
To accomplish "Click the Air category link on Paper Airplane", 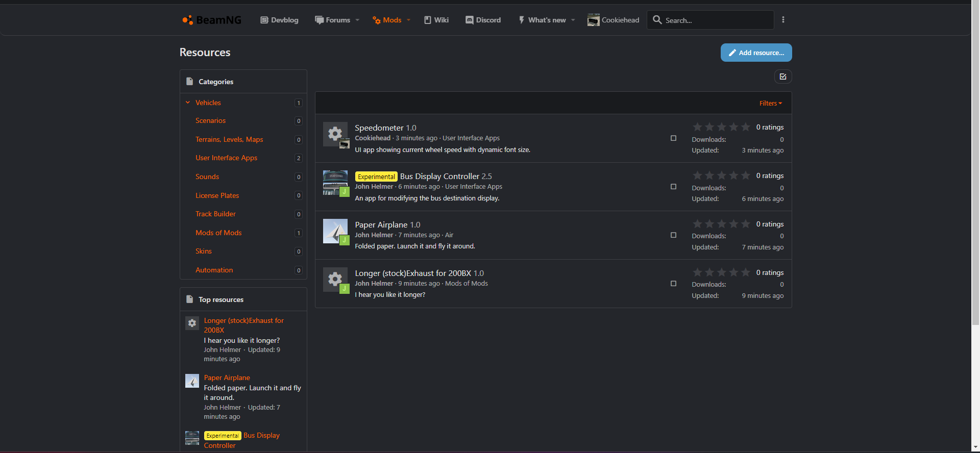I will pos(449,235).
